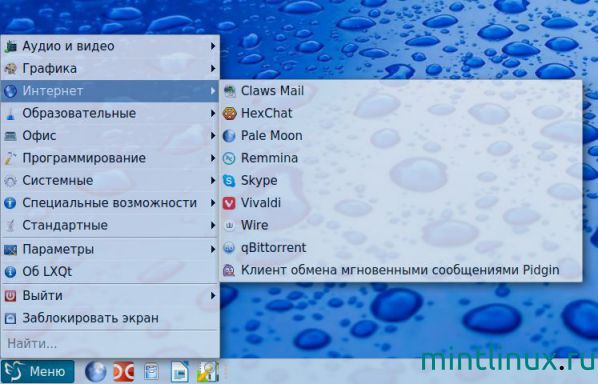
Task: Expand the Аудио и видео submenu arrow
Action: pos(213,46)
